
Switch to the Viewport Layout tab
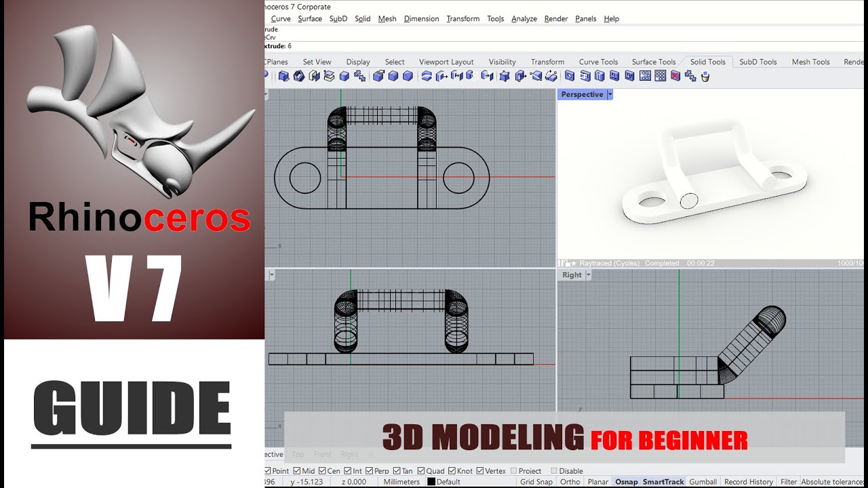[x=446, y=62]
